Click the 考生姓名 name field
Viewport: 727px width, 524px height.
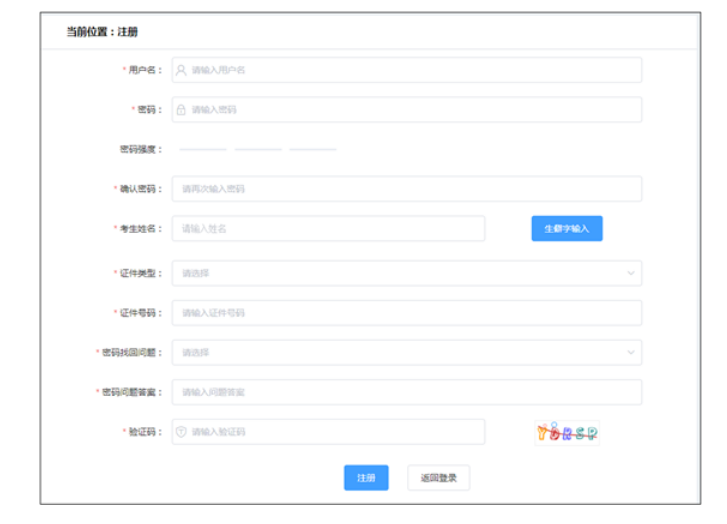(330, 229)
